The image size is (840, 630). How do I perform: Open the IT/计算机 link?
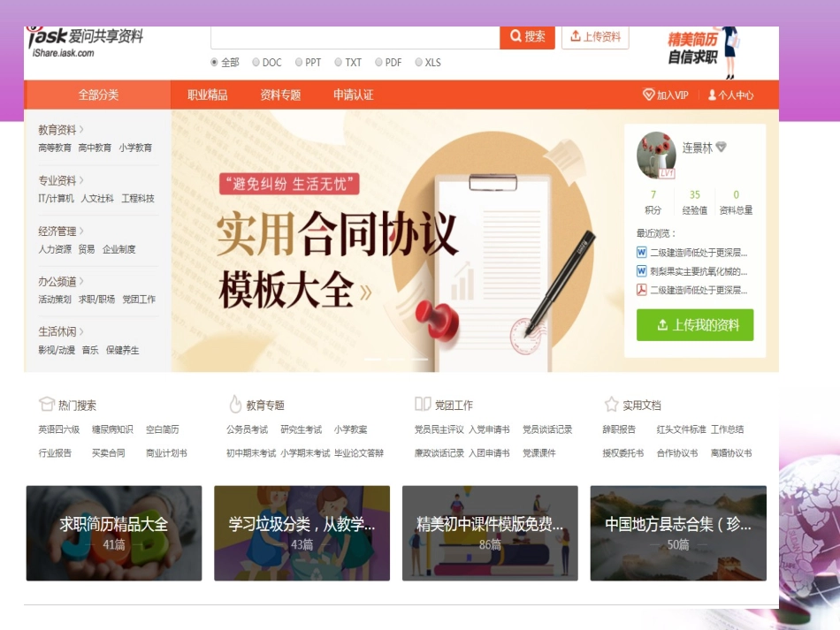56,199
